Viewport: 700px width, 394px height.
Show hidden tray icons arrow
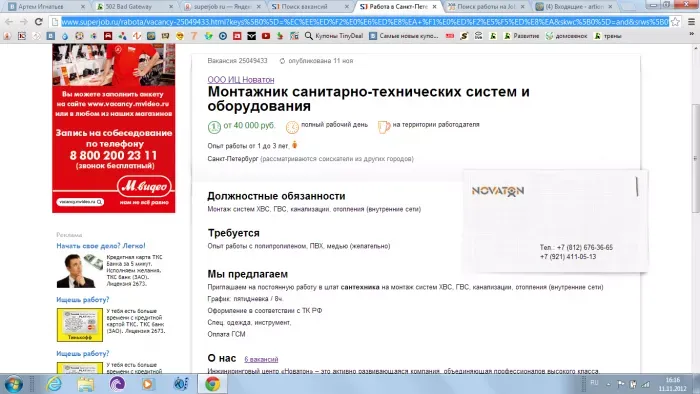(x=608, y=384)
